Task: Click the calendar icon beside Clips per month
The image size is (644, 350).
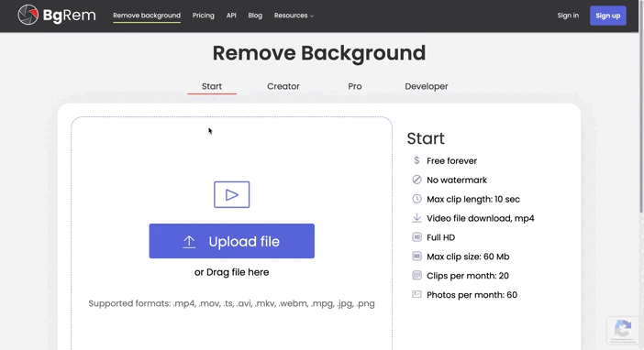Action: [416, 275]
